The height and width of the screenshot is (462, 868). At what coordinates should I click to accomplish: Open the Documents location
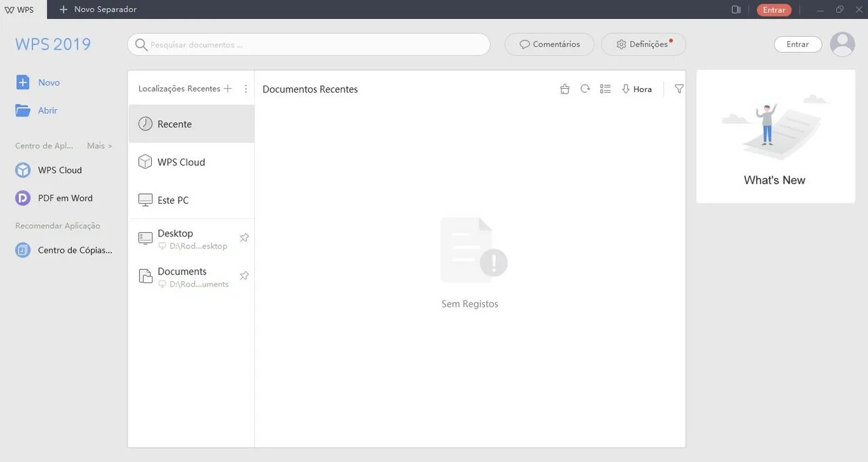[x=191, y=276]
